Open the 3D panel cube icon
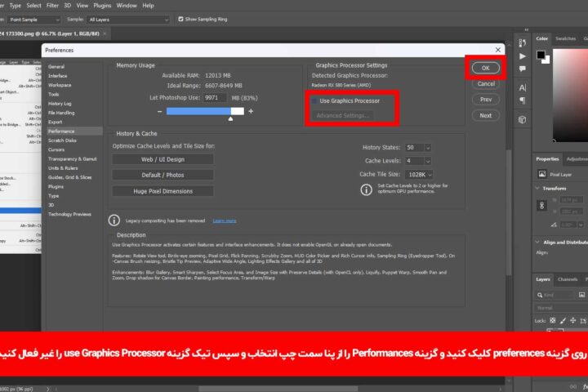This screenshot has width=588, height=392. click(522, 120)
